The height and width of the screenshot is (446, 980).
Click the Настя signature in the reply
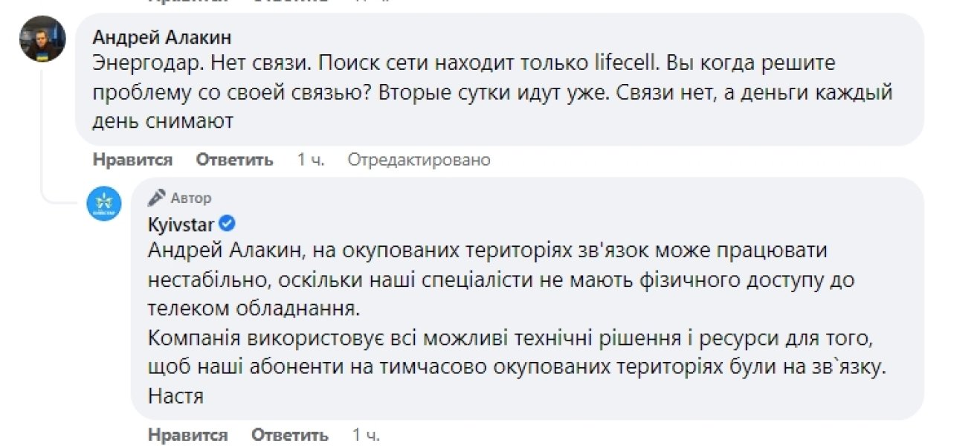coord(175,396)
